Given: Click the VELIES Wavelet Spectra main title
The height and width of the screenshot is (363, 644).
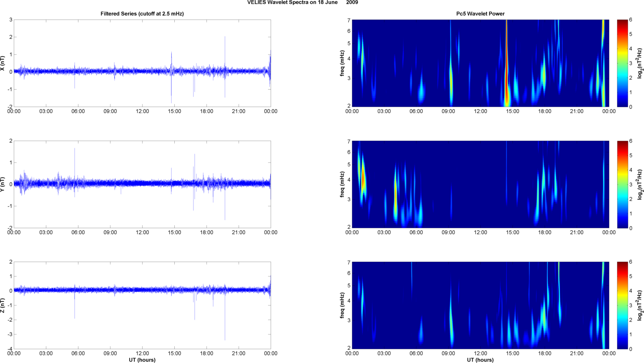Looking at the screenshot, I should tap(303, 3).
